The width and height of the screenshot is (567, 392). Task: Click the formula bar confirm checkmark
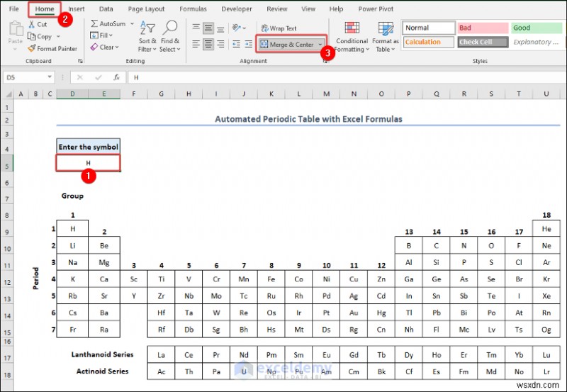[98, 77]
